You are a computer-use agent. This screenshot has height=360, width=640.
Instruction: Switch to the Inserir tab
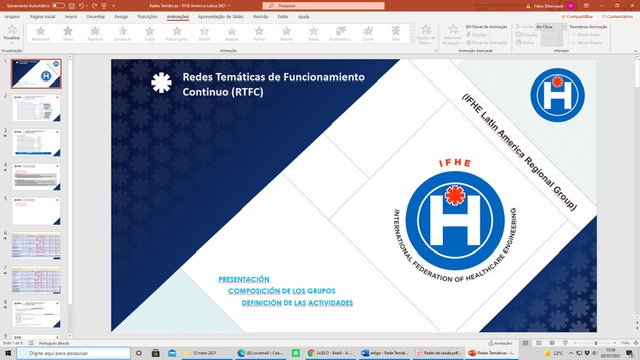click(71, 17)
